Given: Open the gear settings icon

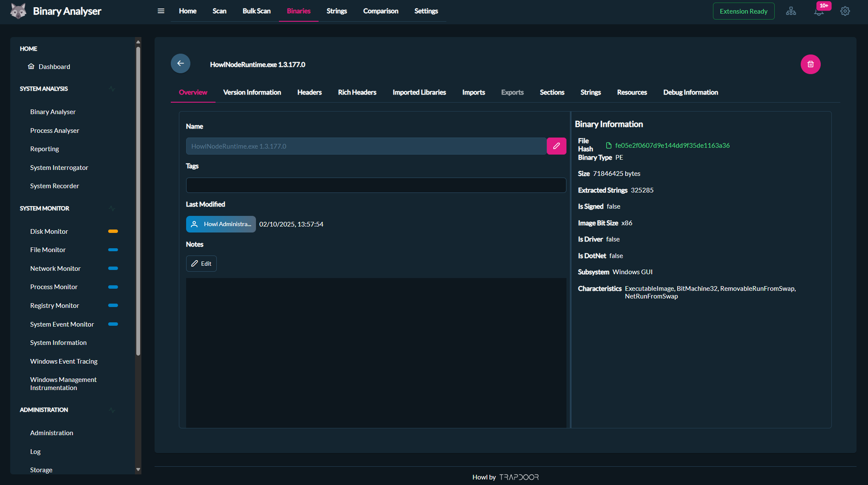Looking at the screenshot, I should (845, 11).
